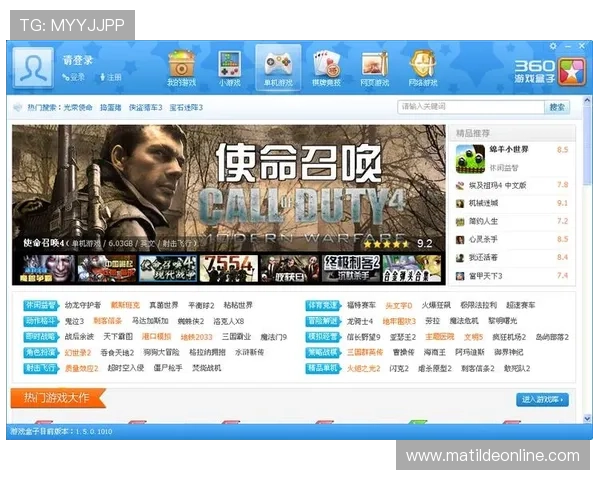This screenshot has height=480, width=600.
Task: Open 心灵杀手 recommendation icon
Action: click(460, 240)
